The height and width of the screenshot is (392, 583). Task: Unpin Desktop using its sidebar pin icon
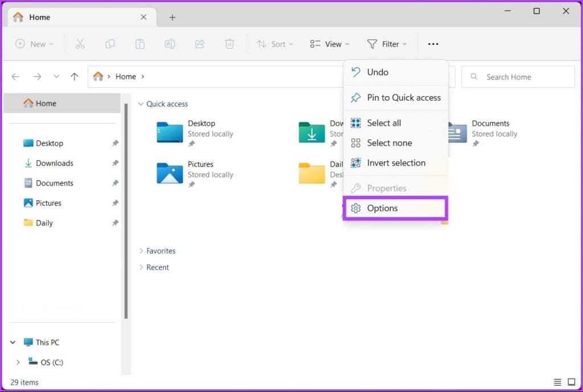(115, 143)
